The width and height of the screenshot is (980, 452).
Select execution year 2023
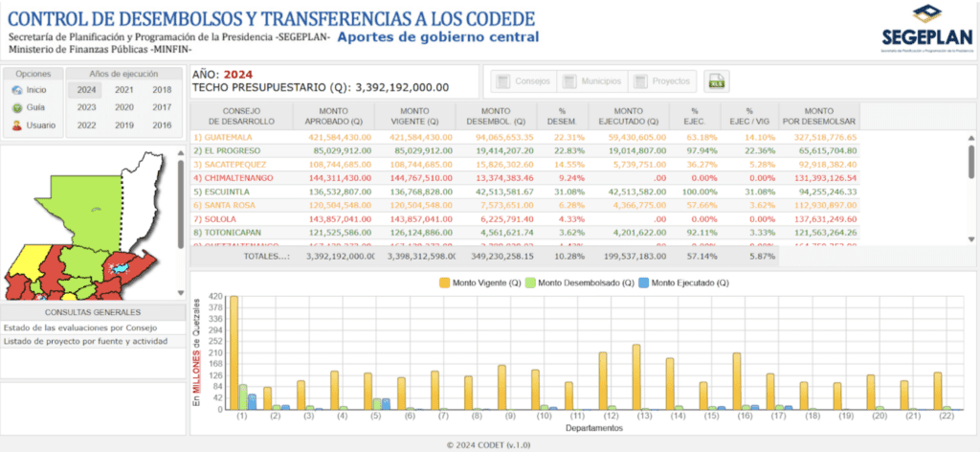87,107
